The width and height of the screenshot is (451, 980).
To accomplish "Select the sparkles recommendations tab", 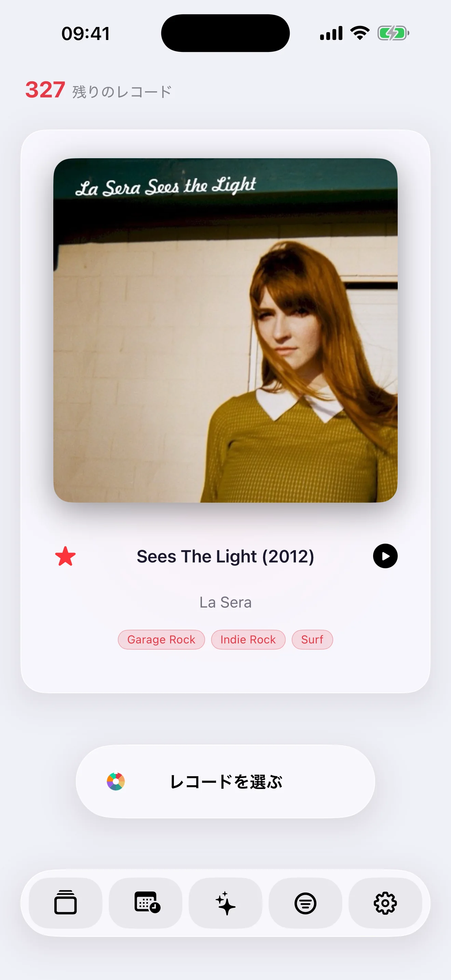I will click(225, 903).
